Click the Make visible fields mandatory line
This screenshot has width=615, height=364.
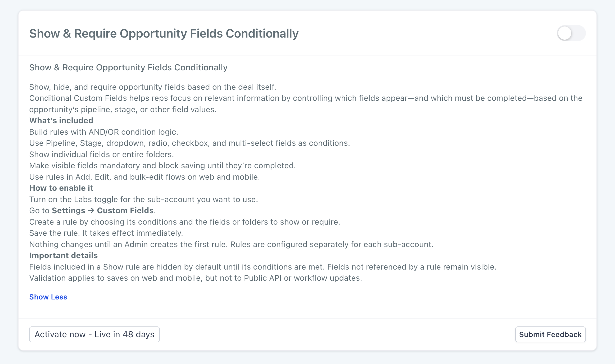162,166
